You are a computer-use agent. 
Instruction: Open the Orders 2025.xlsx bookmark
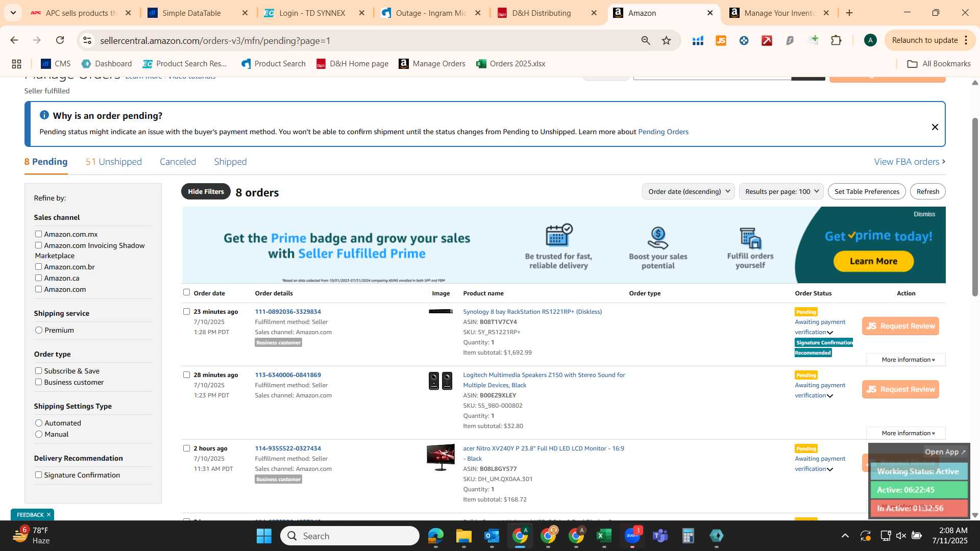click(511, 64)
